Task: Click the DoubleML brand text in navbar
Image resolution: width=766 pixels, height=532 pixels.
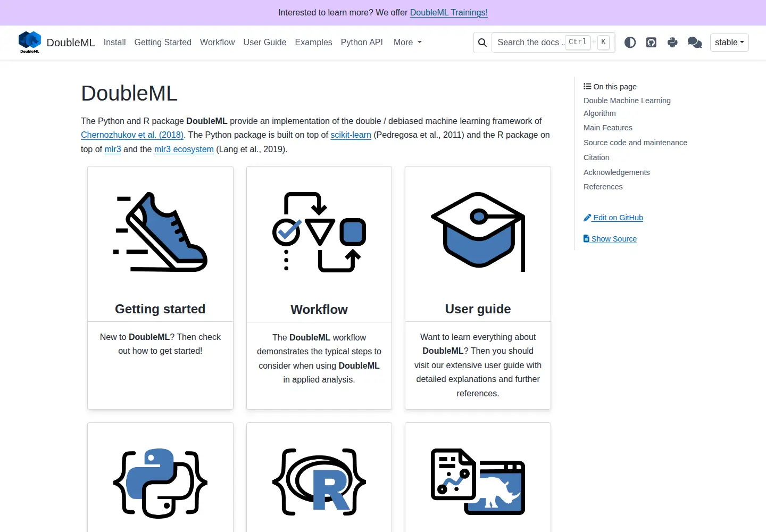Action: point(71,43)
